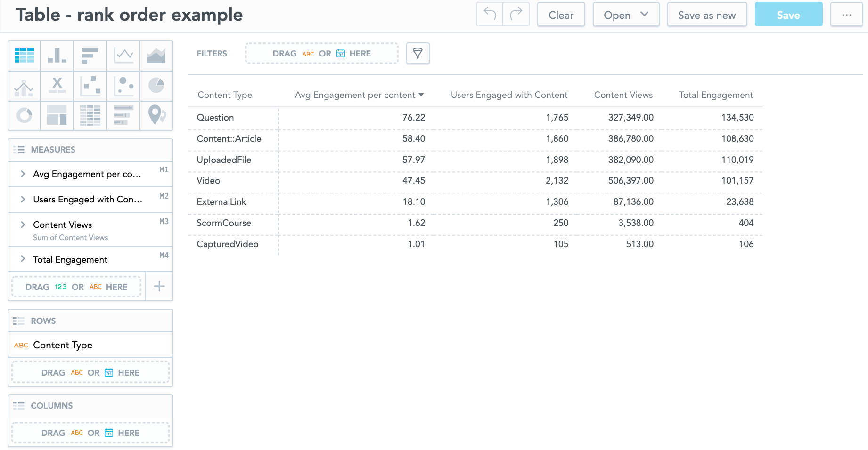
Task: Click Save as new
Action: (x=706, y=15)
